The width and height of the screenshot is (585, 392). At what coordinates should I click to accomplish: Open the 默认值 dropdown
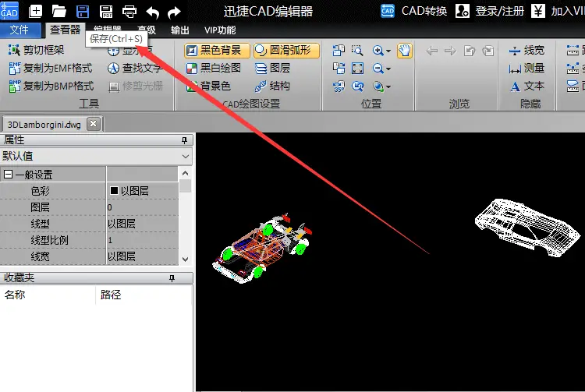click(x=186, y=157)
